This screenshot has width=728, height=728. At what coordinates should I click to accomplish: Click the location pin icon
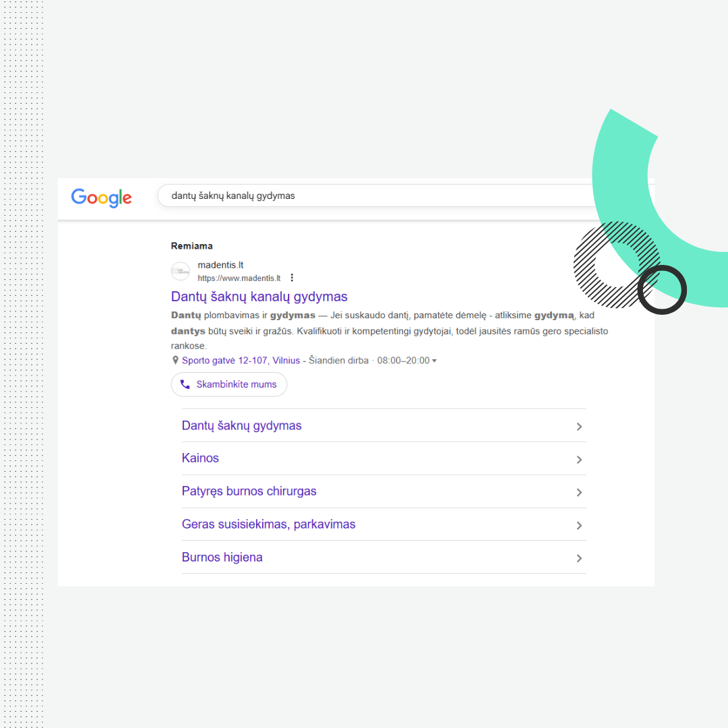(x=175, y=361)
